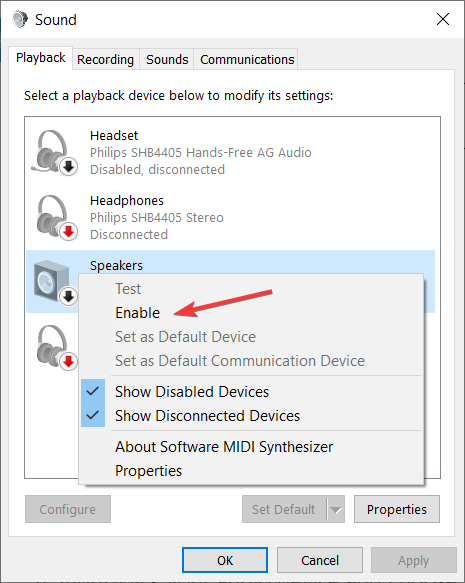Click the Speakers device icon
Viewport: 465px width, 583px height.
click(x=55, y=283)
